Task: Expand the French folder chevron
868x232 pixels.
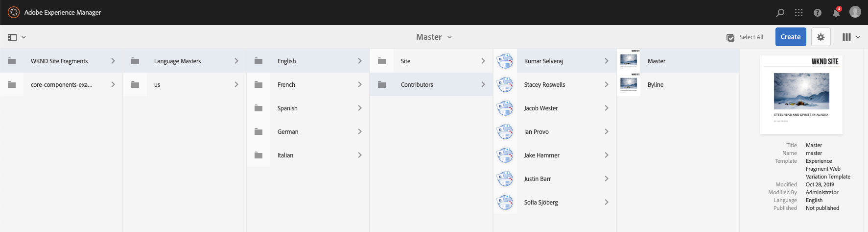Action: point(359,85)
